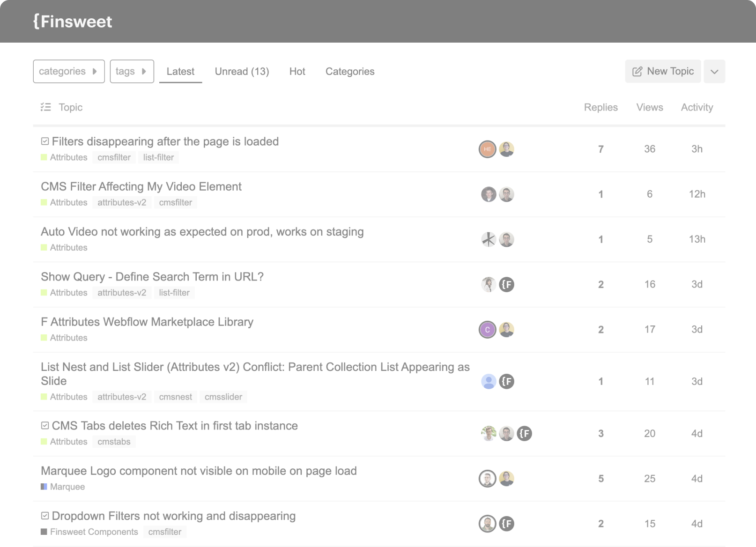Open second avatar on Marquee Logo topic
Screen dimensions: 756x547
(x=506, y=479)
